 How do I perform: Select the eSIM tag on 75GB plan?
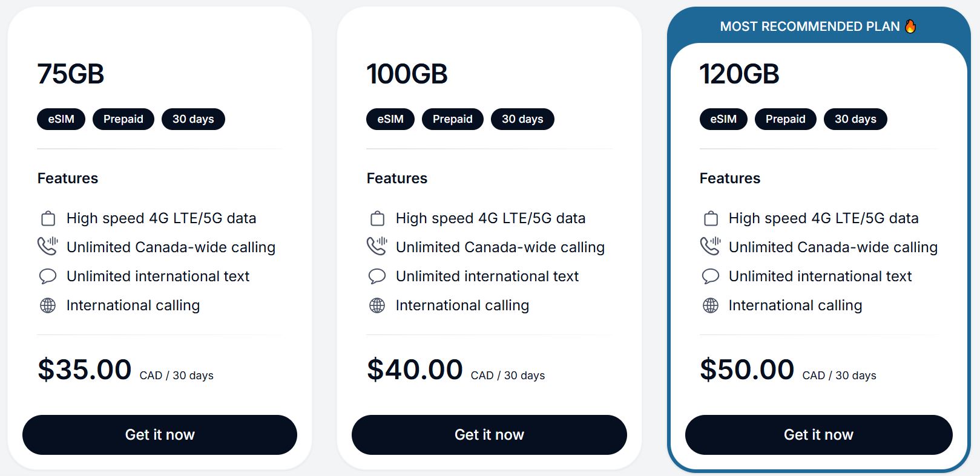[61, 119]
